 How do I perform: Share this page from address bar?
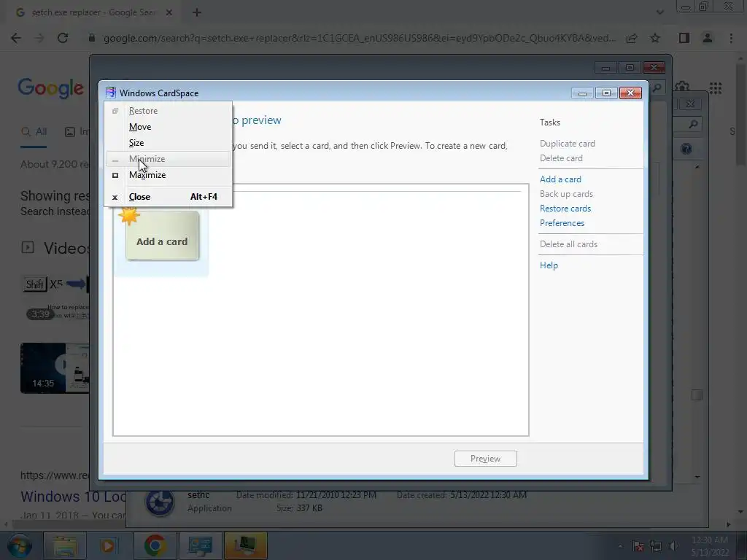point(632,38)
